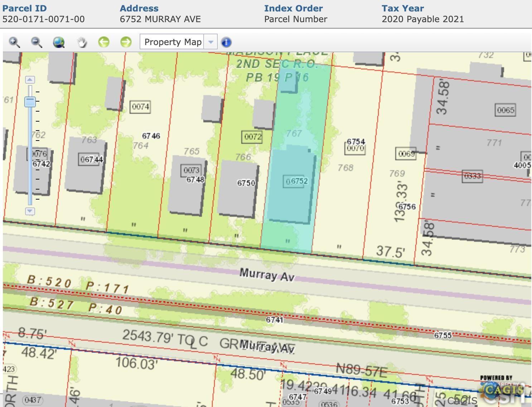Click the zoom level slider handle

point(30,102)
